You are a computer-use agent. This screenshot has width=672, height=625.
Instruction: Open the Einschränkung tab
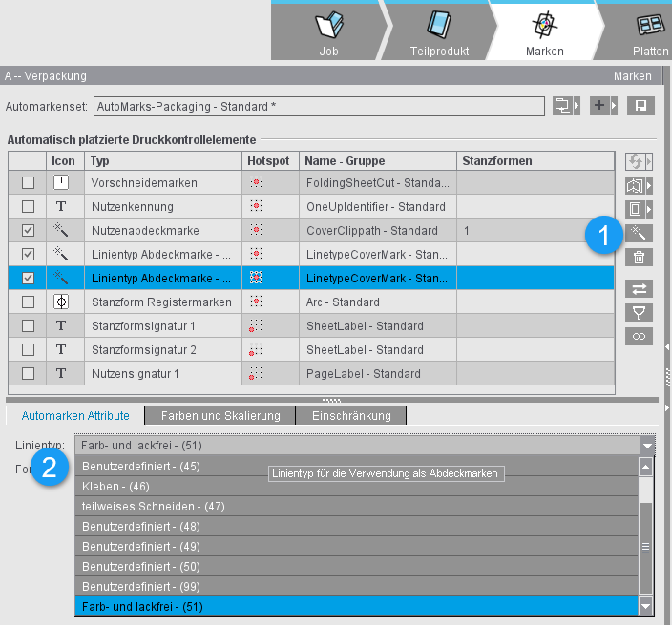(x=351, y=415)
